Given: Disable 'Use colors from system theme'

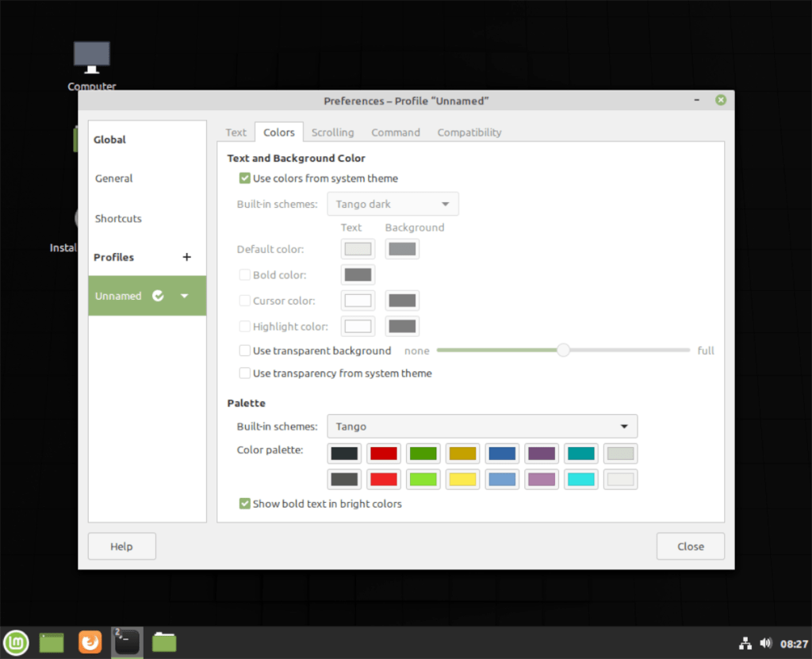Looking at the screenshot, I should point(245,178).
